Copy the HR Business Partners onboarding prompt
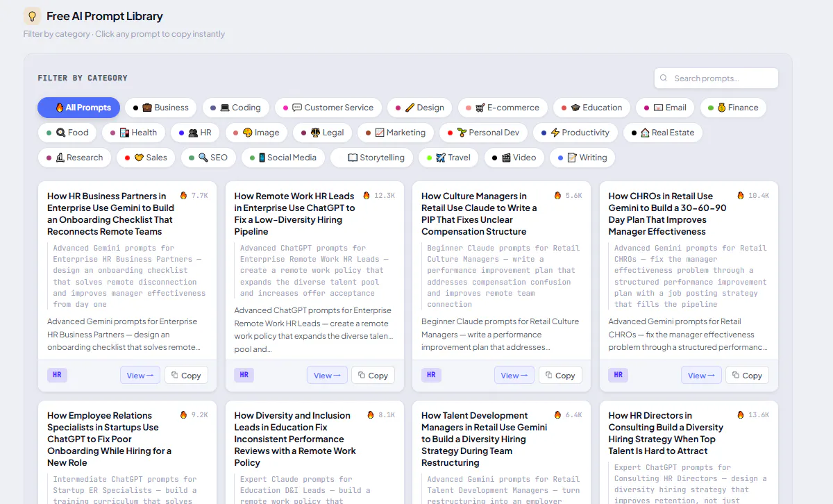Image resolution: width=833 pixels, height=504 pixels. coord(186,375)
